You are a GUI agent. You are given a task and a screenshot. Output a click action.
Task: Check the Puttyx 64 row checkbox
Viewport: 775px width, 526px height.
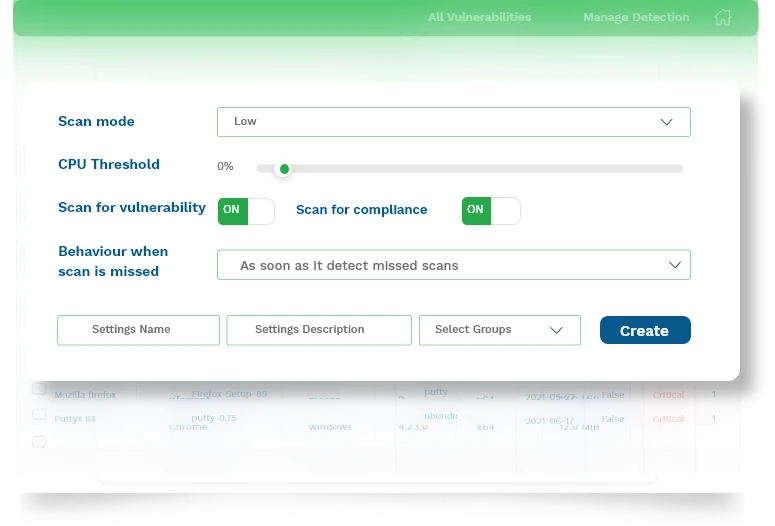coord(39,414)
